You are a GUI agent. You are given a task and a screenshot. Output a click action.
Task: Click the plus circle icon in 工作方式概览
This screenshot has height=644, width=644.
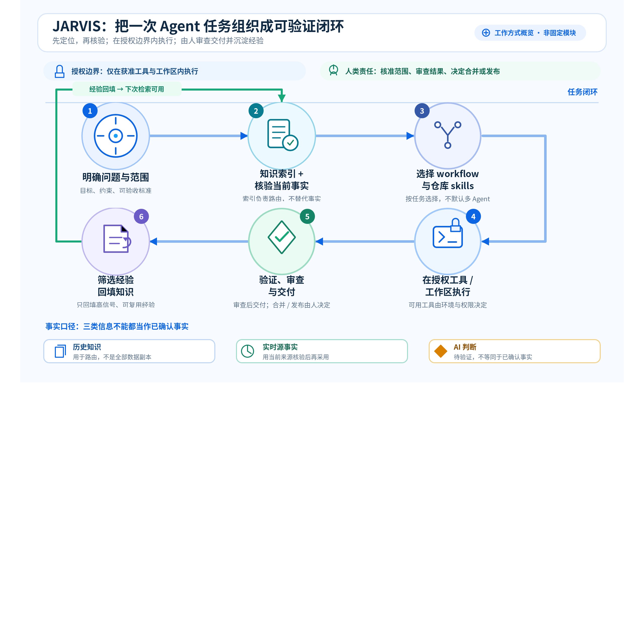pyautogui.click(x=486, y=33)
